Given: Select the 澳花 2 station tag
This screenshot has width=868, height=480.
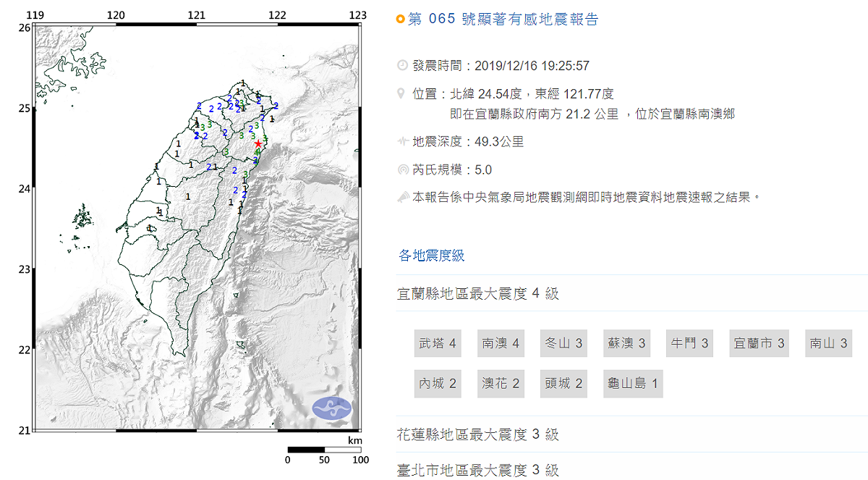Looking at the screenshot, I should pyautogui.click(x=501, y=384).
